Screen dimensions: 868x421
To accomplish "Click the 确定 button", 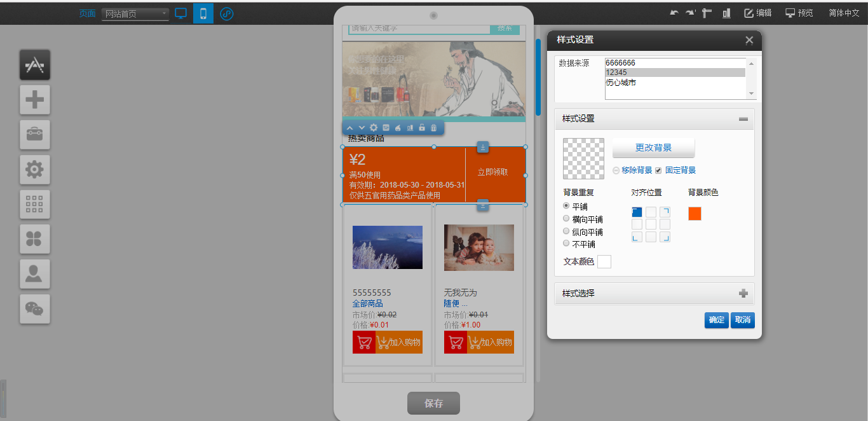I will pos(716,320).
